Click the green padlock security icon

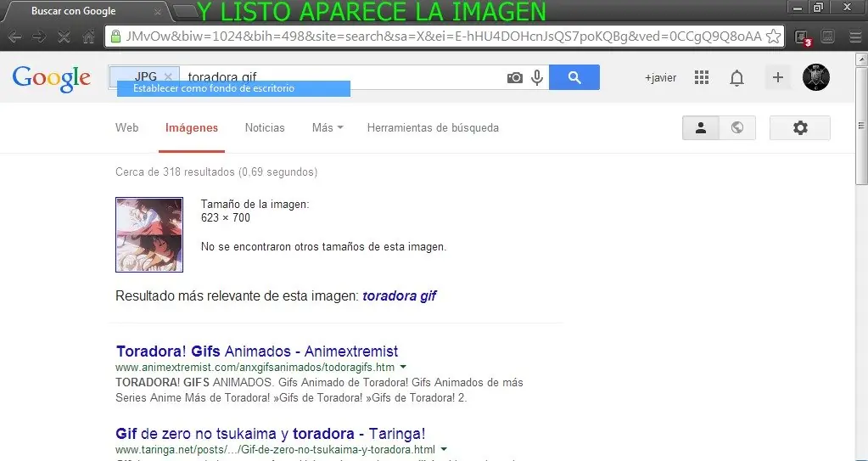[115, 37]
